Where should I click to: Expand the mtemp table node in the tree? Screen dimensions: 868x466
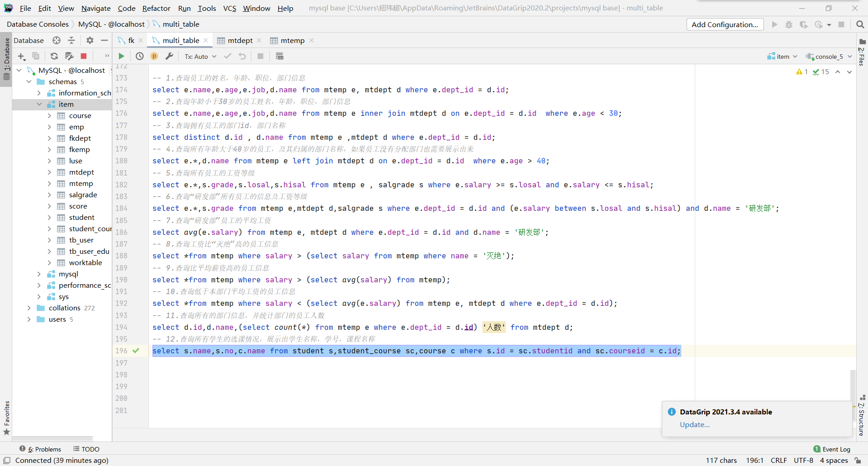point(49,183)
